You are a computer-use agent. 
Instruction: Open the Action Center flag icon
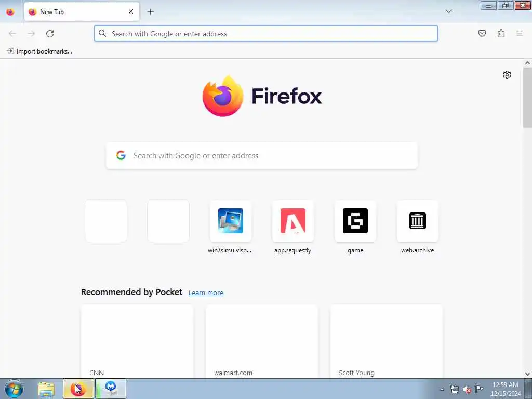(x=479, y=389)
